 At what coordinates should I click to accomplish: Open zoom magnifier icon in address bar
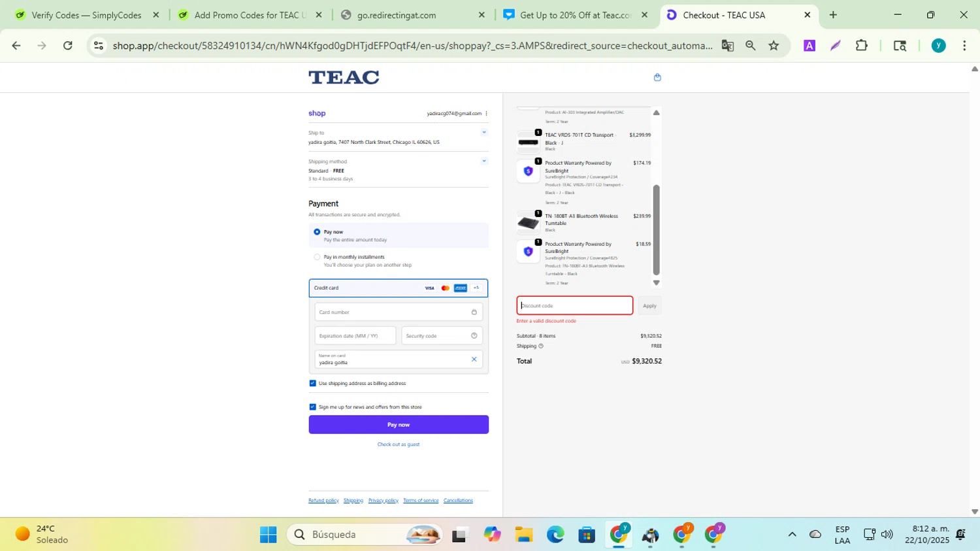tap(751, 46)
